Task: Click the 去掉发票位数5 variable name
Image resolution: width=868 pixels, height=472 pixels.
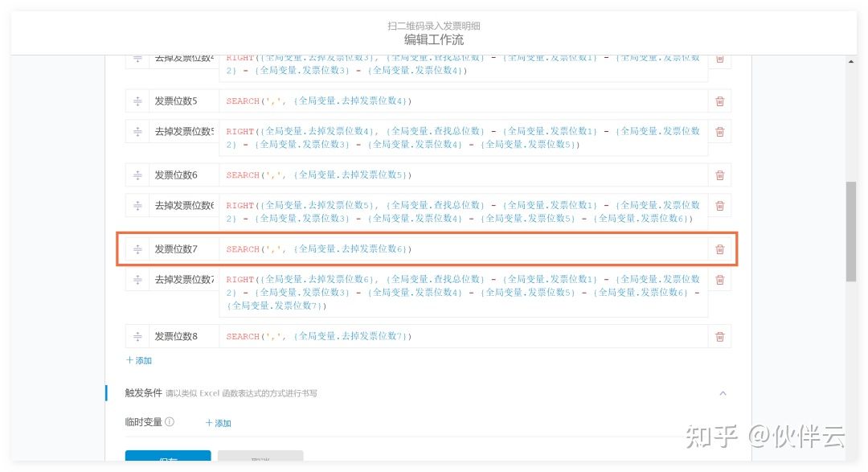Action: point(184,132)
